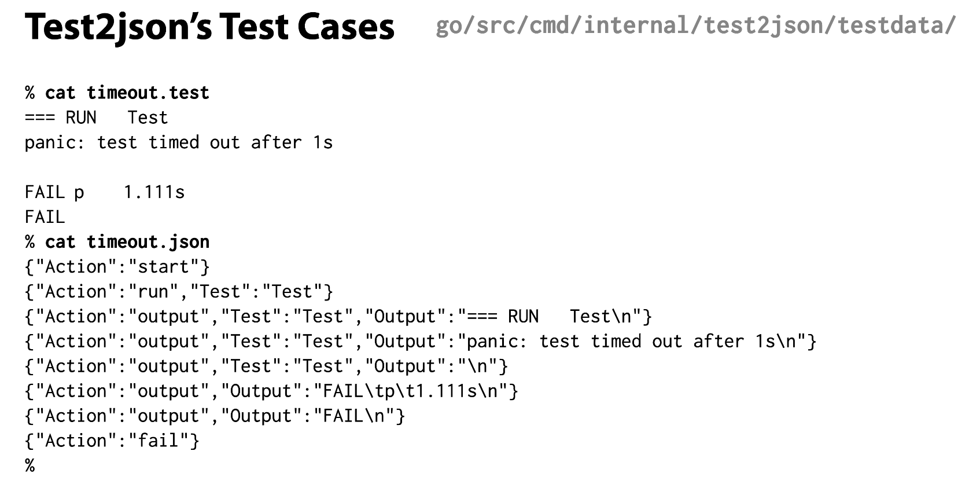Click the JSON line with Output "FAIL\tp\t1.111s\n"
Image resolution: width=980 pixels, height=484 pixels.
click(x=271, y=391)
